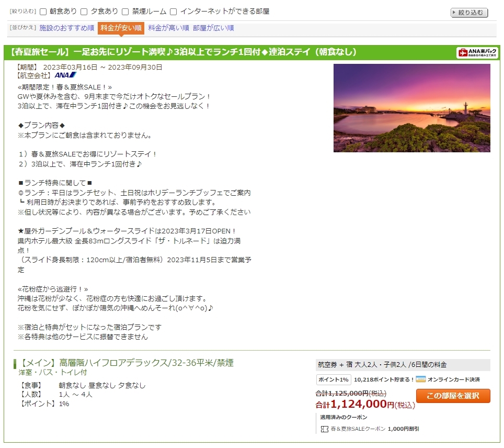The height and width of the screenshot is (448, 504).
Task: Click the ■ランチ特典に関して■ heading
Action: [x=55, y=183]
